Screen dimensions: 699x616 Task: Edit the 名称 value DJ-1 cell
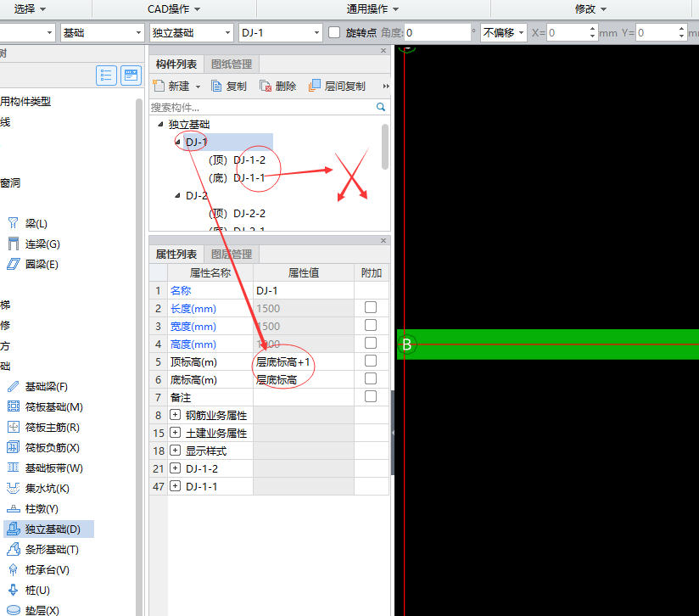point(304,290)
